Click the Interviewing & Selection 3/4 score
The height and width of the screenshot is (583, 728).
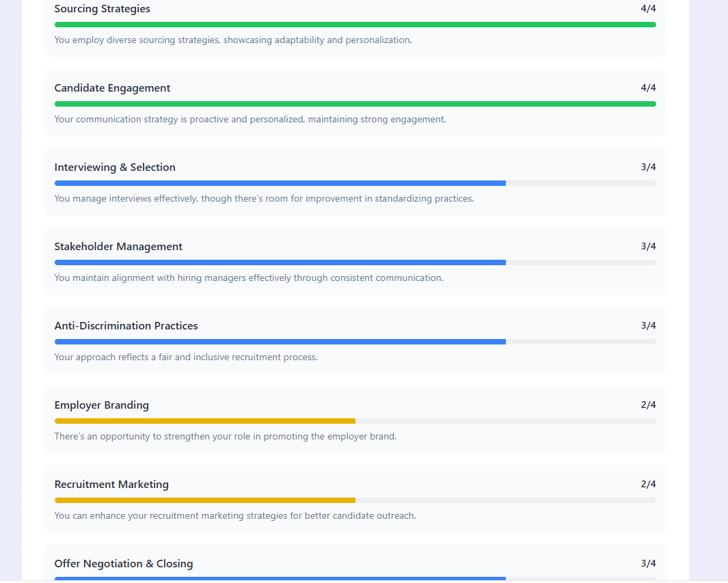[x=648, y=167]
